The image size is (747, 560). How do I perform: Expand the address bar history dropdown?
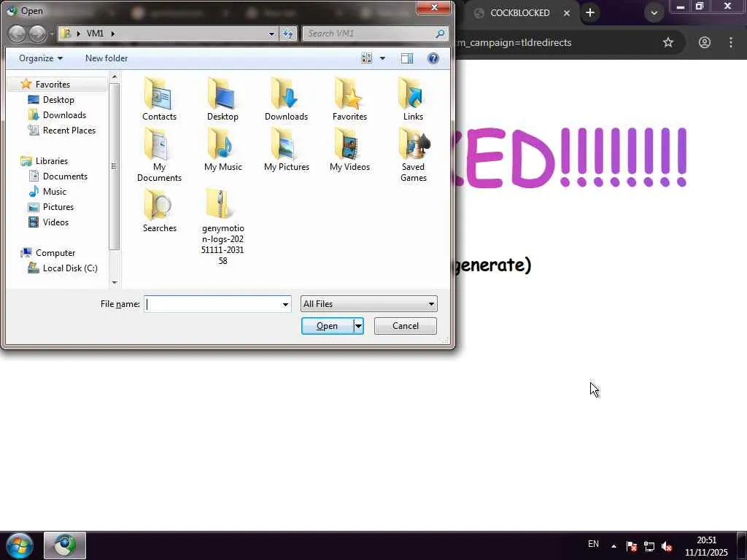tap(271, 34)
